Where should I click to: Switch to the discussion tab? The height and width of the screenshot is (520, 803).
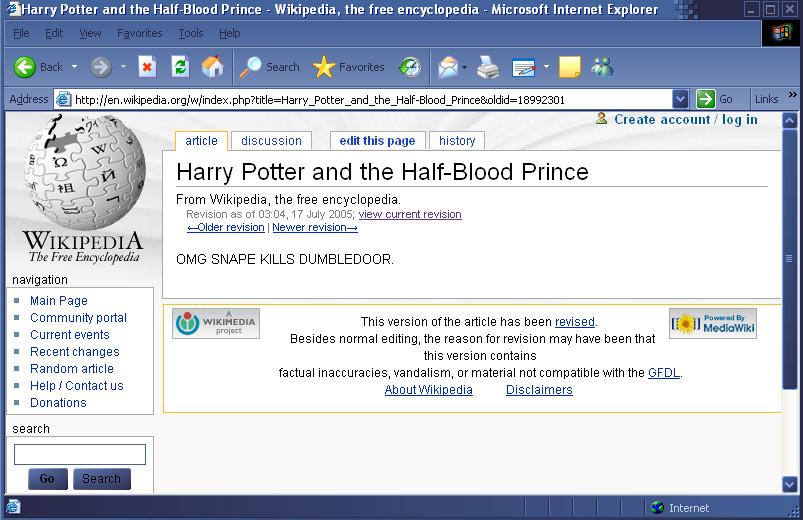click(271, 141)
